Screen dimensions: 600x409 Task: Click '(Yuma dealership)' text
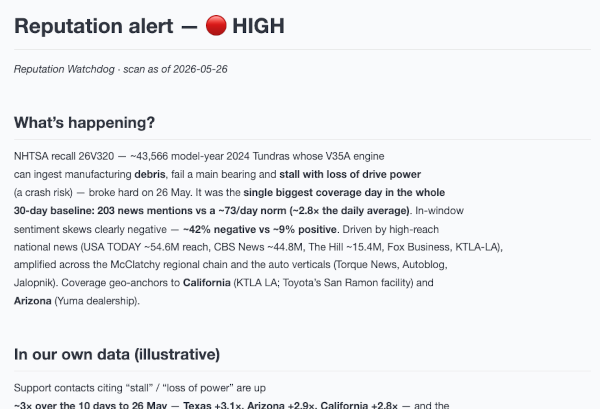pos(97,301)
